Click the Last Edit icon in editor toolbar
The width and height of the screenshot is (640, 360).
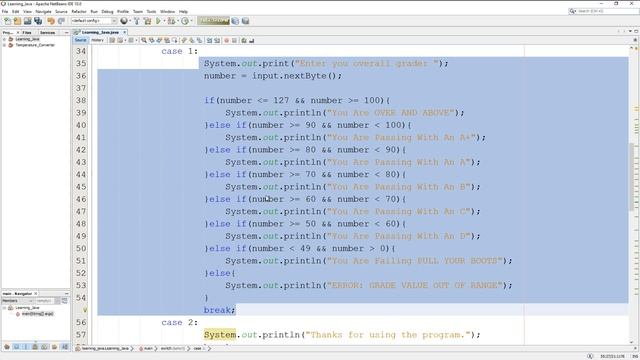coord(112,40)
